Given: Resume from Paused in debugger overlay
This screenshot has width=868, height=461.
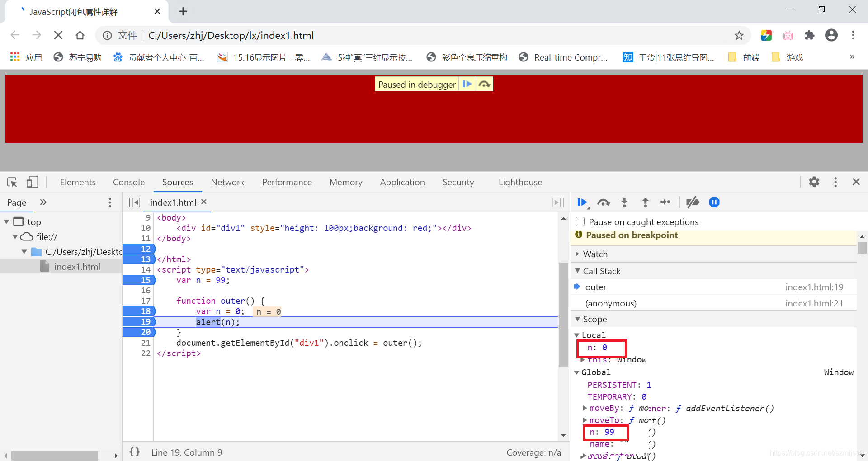Looking at the screenshot, I should [467, 84].
